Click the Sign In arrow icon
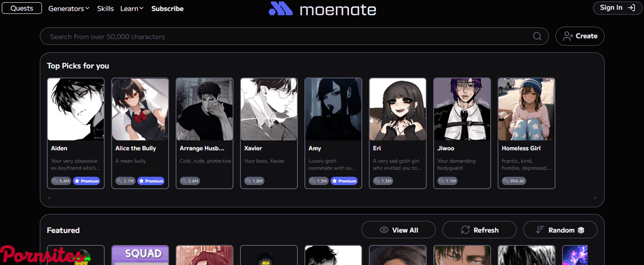 (x=631, y=8)
